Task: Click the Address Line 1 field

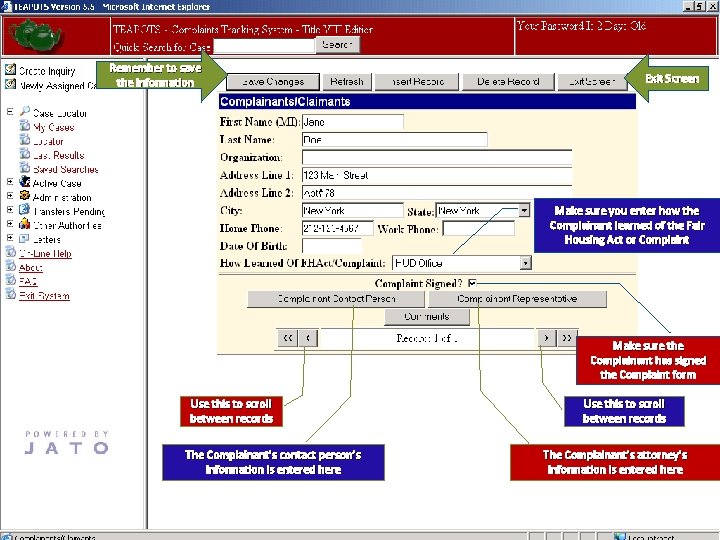Action: [x=437, y=175]
